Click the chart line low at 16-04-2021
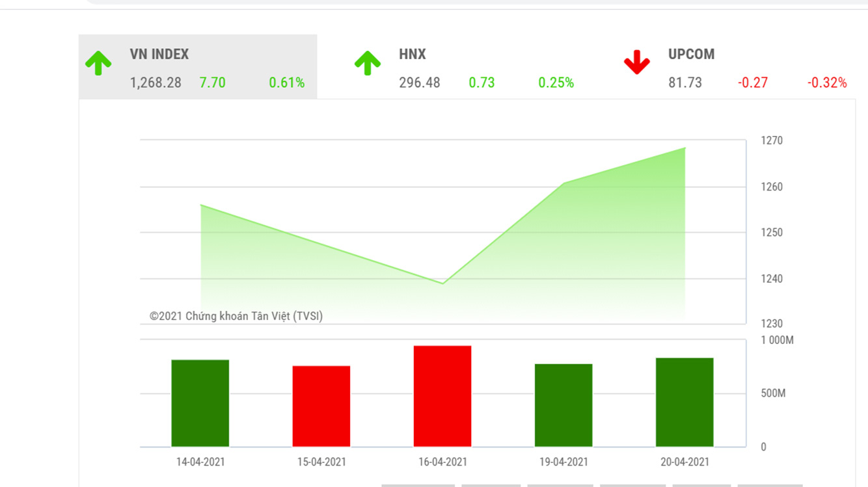868x487 pixels. 442,283
